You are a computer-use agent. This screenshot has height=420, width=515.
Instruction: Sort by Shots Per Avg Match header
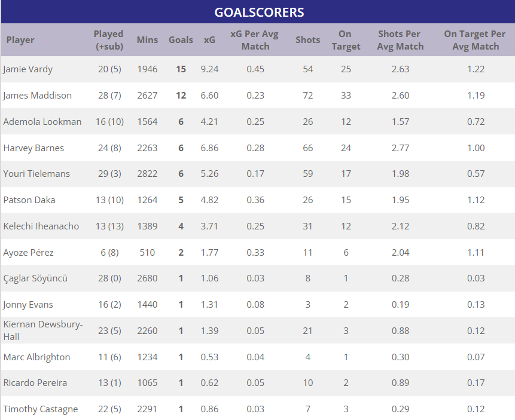tap(400, 40)
